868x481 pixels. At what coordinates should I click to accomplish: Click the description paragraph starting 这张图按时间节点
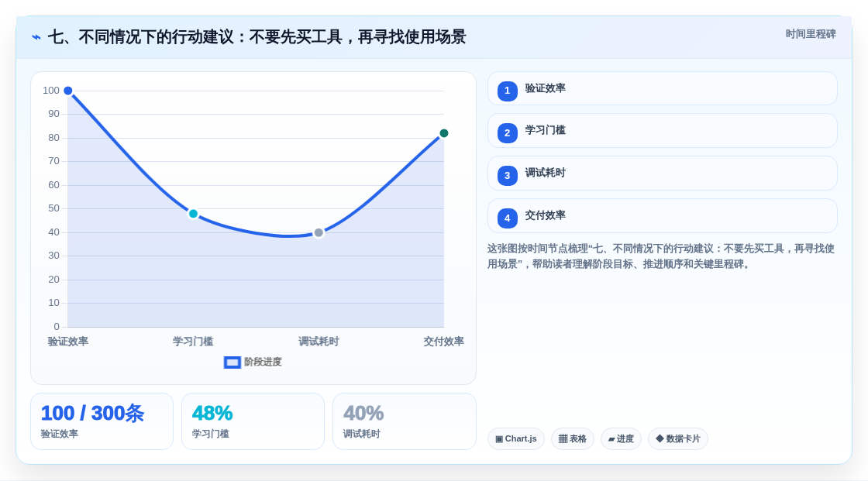point(661,256)
